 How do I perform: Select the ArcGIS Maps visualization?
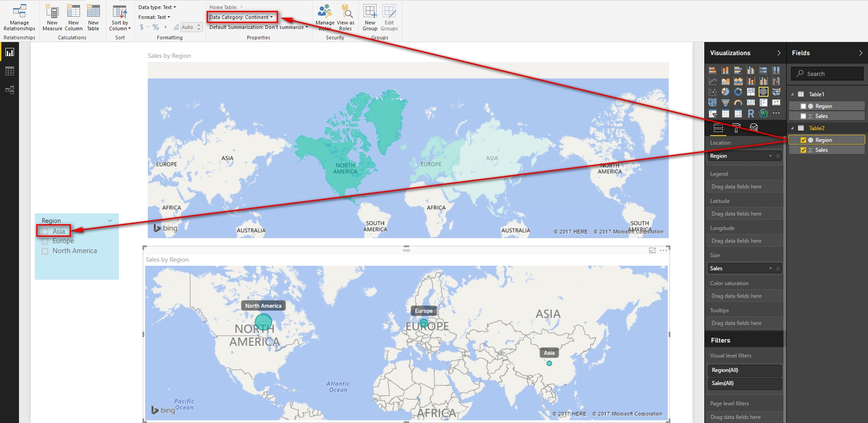763,113
